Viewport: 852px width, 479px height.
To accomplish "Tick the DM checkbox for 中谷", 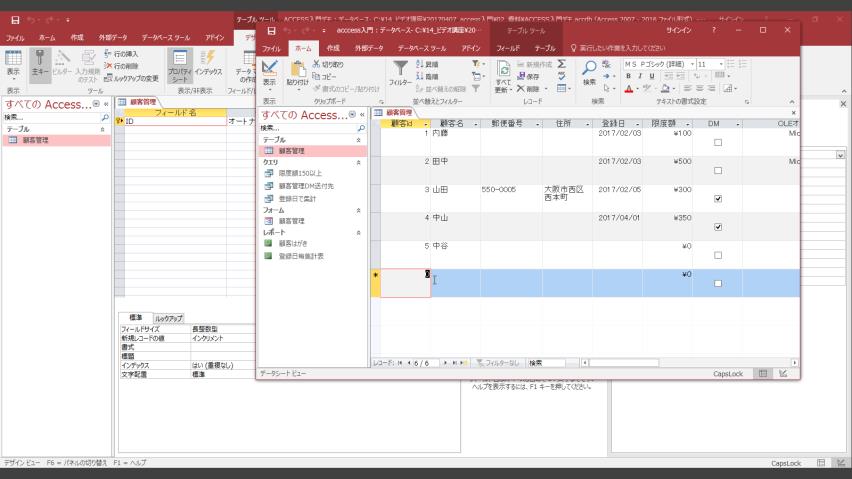I will 718,255.
